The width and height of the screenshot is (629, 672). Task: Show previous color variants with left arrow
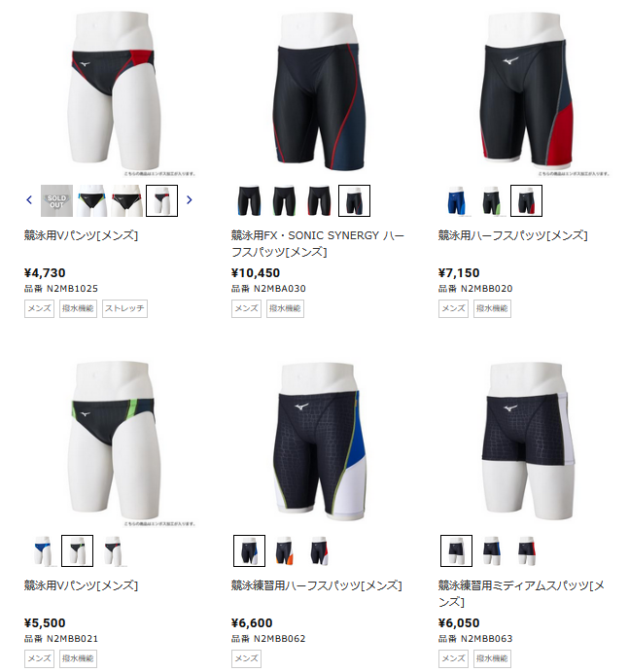(29, 200)
